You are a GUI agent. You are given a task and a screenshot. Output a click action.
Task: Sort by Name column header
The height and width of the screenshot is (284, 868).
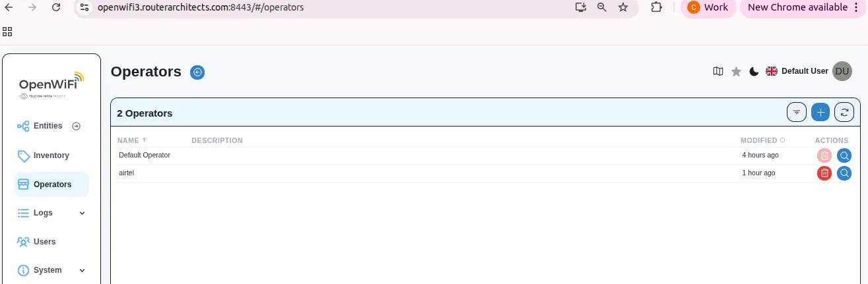[x=132, y=140]
